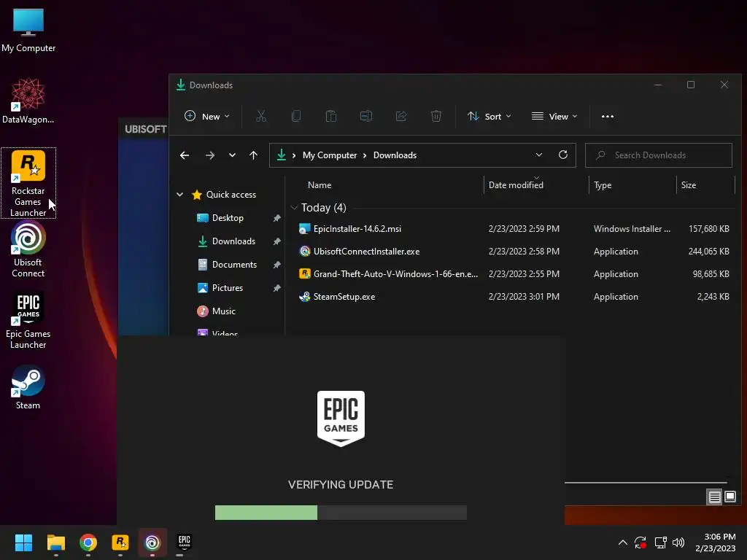Select Documents in Quick access
747x560 pixels.
point(234,264)
